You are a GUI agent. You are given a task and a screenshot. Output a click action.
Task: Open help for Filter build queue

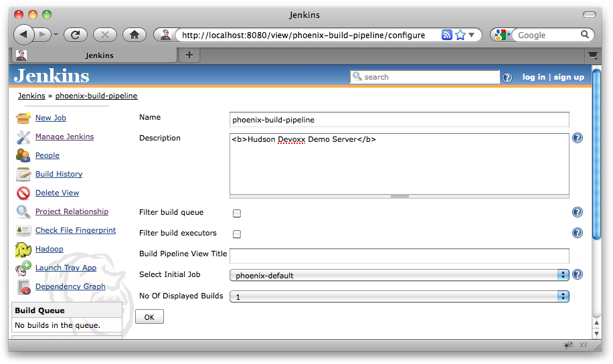click(x=578, y=212)
